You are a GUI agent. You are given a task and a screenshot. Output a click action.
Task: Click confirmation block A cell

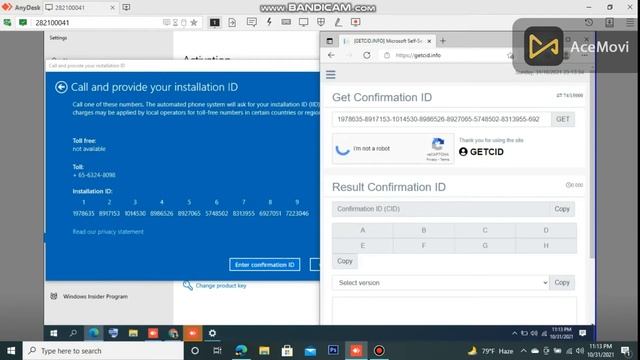[x=362, y=230]
